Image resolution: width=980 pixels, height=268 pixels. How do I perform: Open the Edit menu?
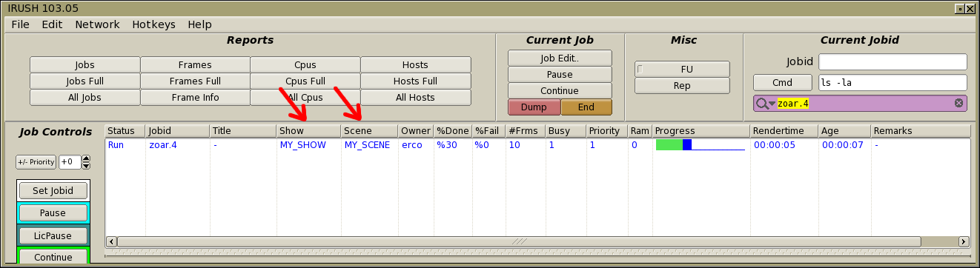(52, 24)
